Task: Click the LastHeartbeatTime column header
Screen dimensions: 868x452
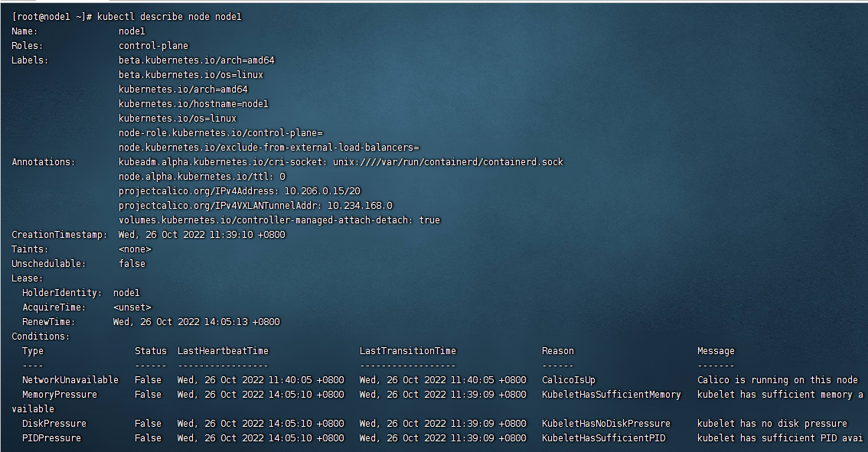Action: click(223, 351)
